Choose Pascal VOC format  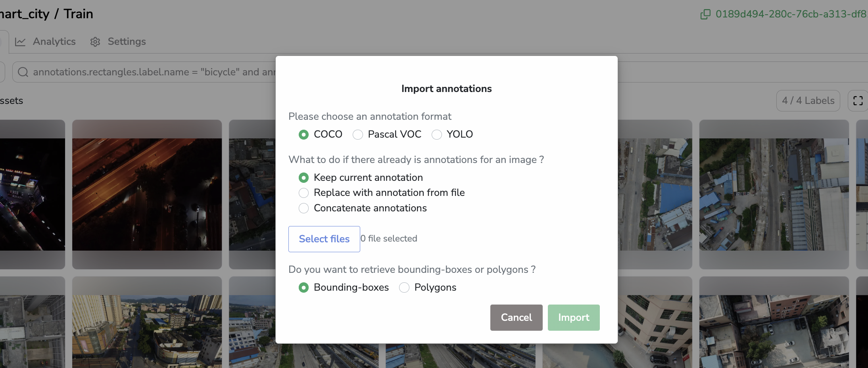(358, 134)
